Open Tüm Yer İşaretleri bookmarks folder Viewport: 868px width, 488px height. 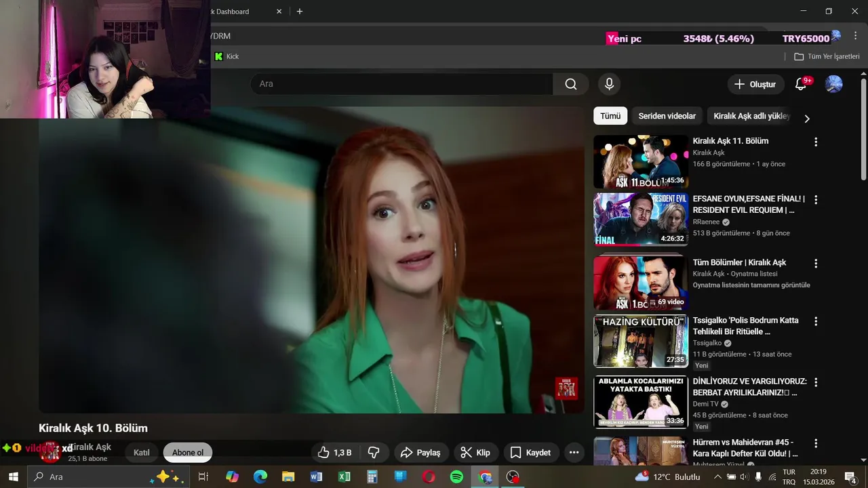pos(827,56)
